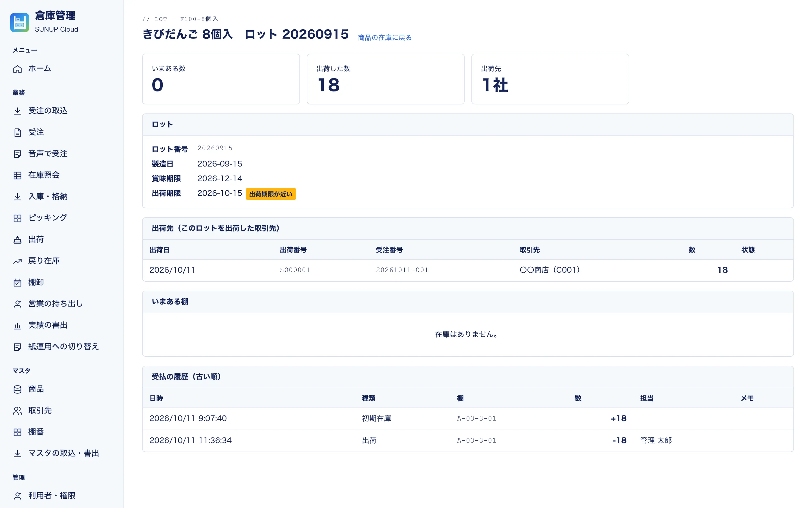Image resolution: width=812 pixels, height=508 pixels.
Task: Click the 管理 太郎 staff name
Action: (656, 441)
